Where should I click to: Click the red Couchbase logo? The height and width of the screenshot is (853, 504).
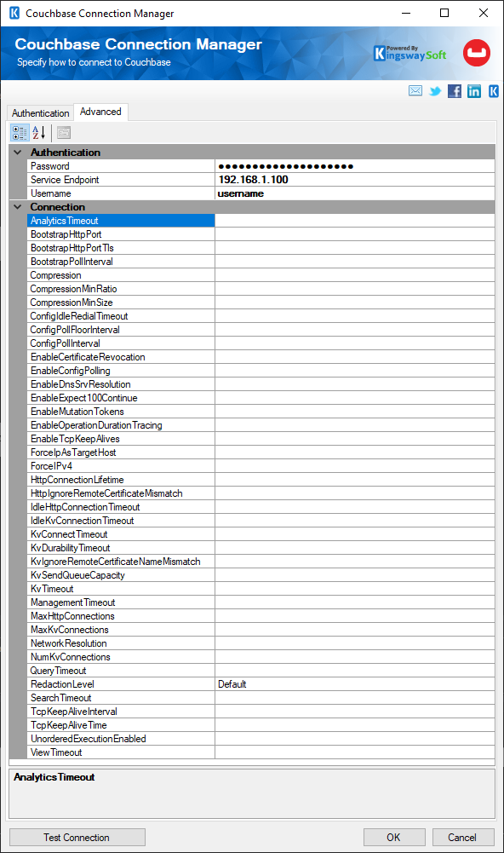(477, 53)
